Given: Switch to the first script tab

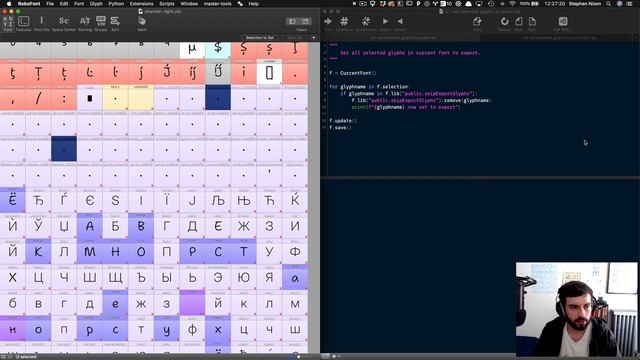Looking at the screenshot, I should click(404, 38).
